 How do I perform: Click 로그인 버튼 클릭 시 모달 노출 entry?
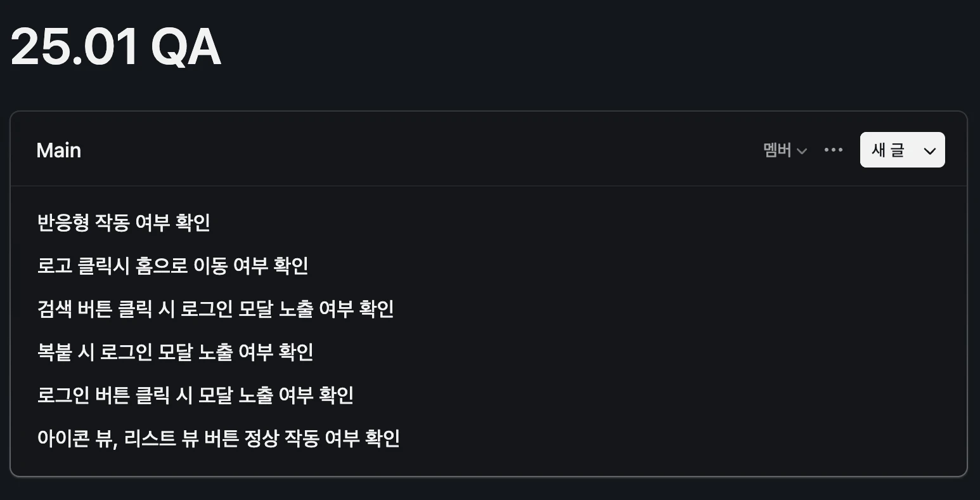point(195,395)
